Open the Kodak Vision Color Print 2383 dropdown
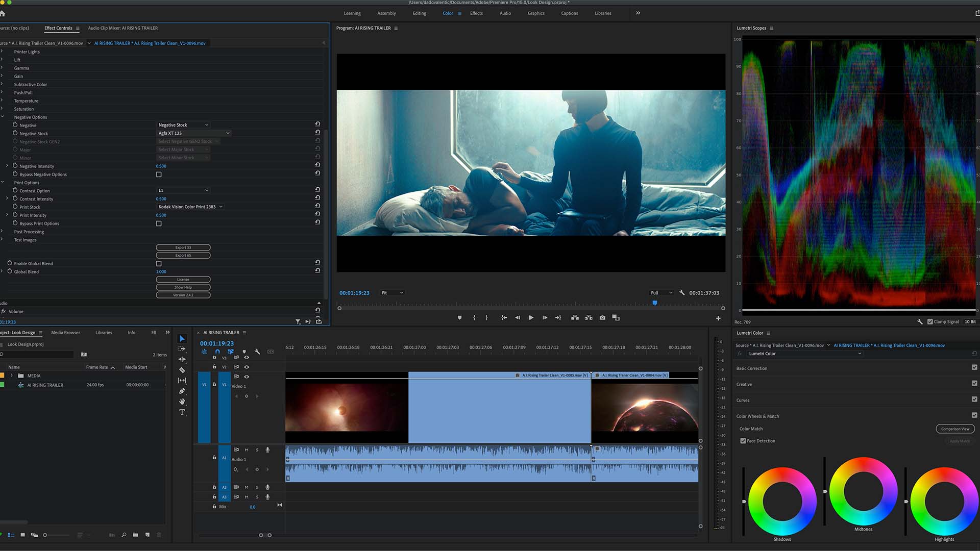 click(x=190, y=207)
